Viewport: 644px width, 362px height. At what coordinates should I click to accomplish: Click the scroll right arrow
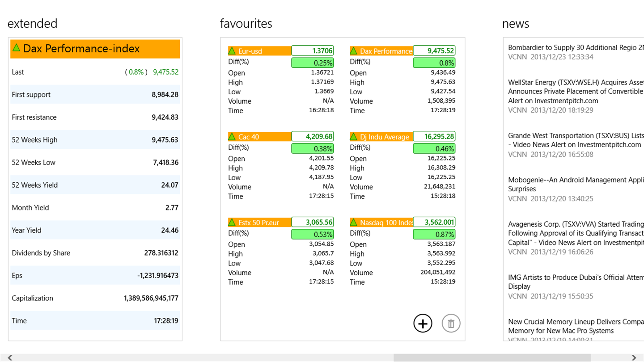(634, 358)
